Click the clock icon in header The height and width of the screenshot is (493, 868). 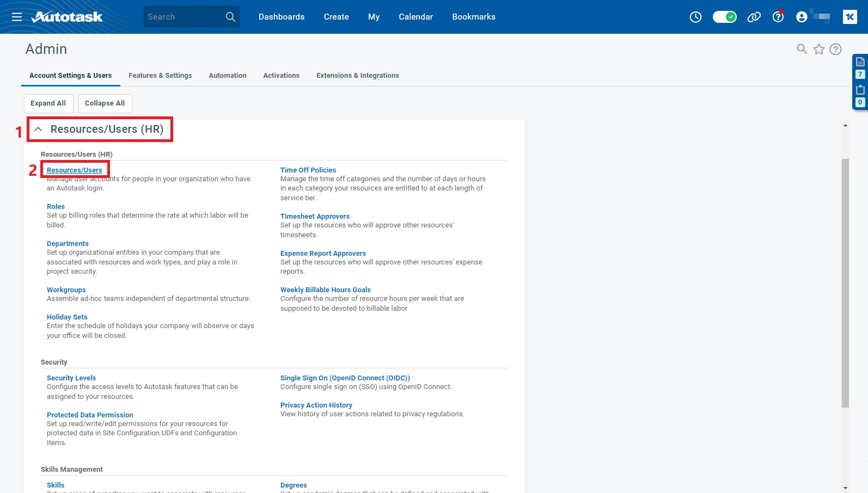point(695,17)
